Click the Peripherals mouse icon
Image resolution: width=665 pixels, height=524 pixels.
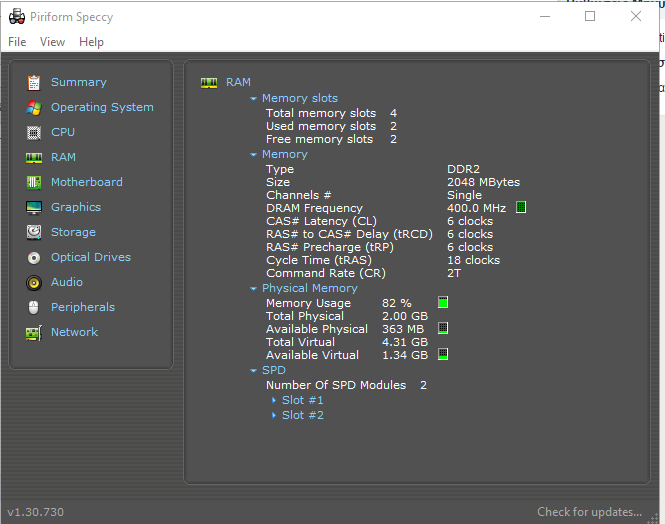coord(34,307)
